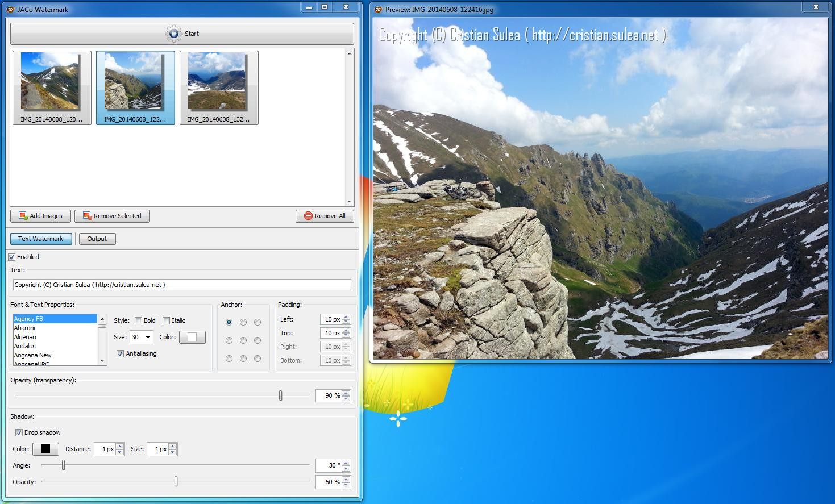Click the Remove Selected icon
The image size is (835, 504).
coord(88,216)
